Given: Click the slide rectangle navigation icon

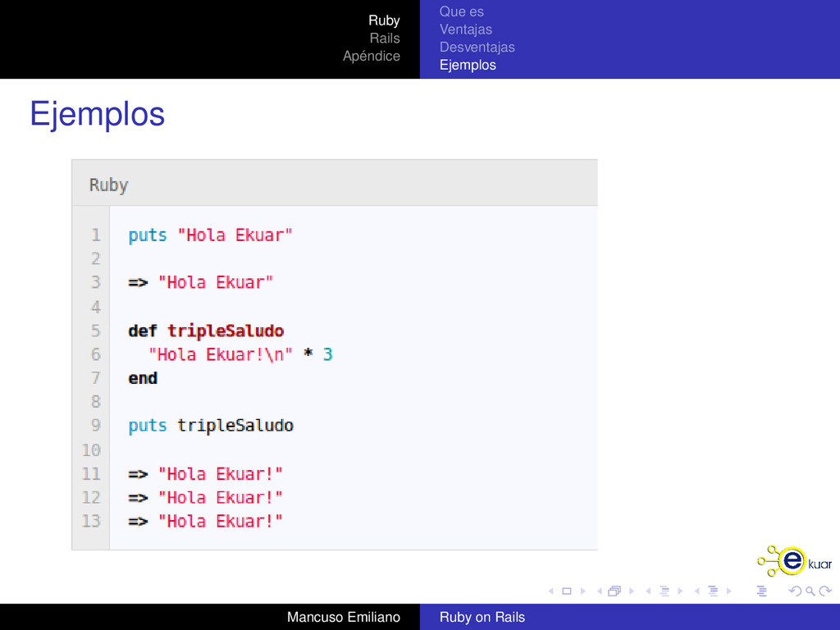Looking at the screenshot, I should point(567,591).
